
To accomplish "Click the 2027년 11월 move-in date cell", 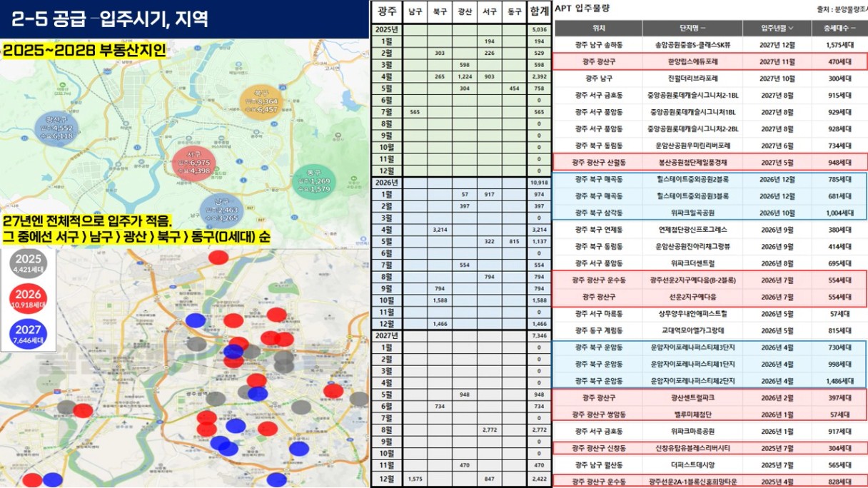I will pos(777,61).
